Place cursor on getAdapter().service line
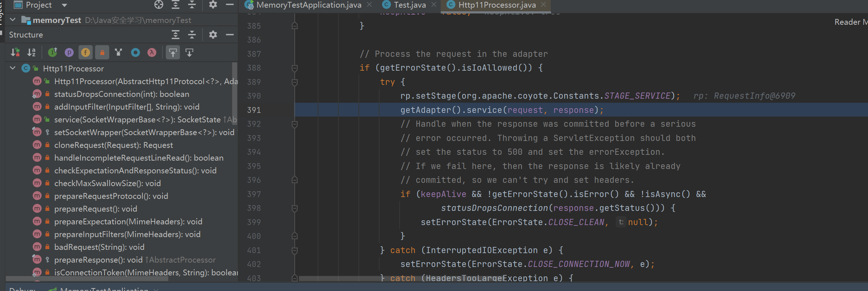The width and height of the screenshot is (868, 291). [502, 110]
